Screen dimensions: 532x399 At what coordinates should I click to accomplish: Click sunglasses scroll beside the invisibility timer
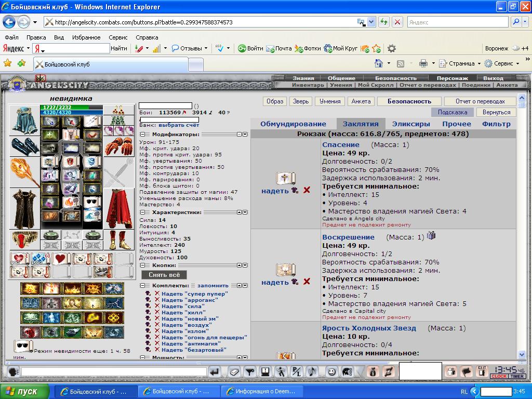tap(23, 346)
